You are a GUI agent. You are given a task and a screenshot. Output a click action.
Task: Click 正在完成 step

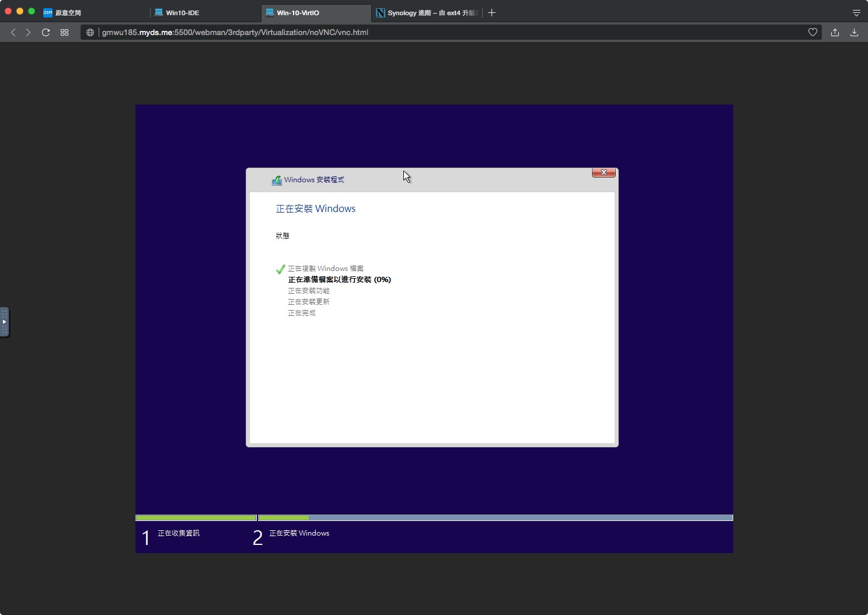point(302,313)
